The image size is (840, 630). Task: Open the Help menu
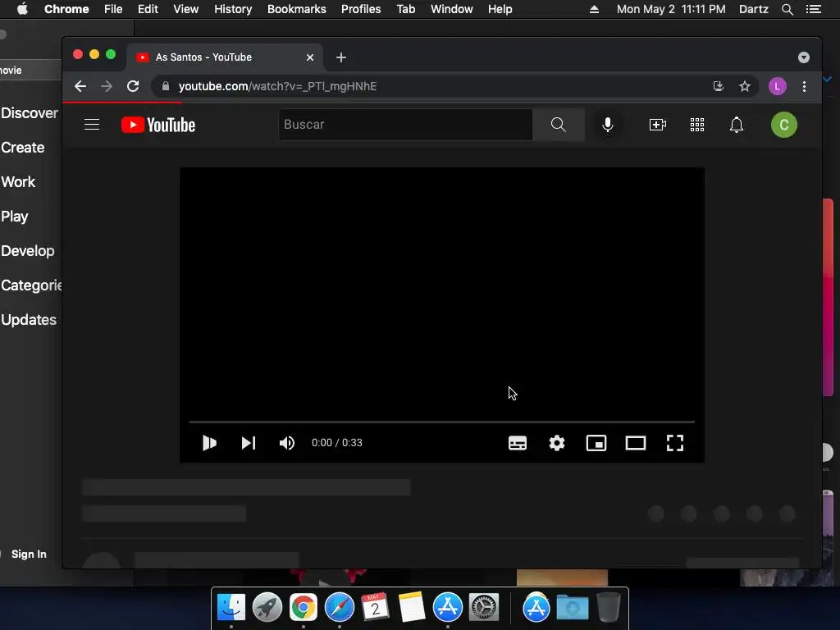(500, 9)
